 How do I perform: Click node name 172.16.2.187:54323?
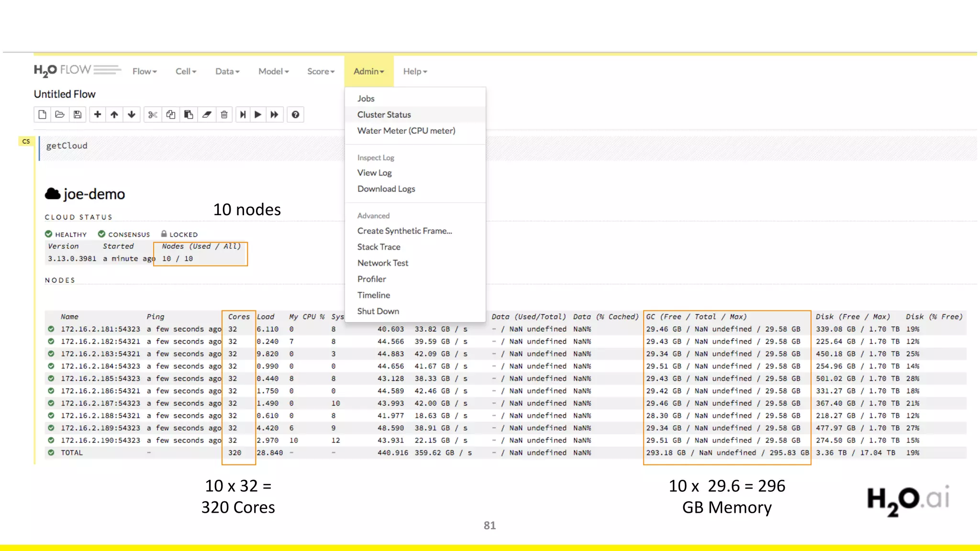(100, 403)
